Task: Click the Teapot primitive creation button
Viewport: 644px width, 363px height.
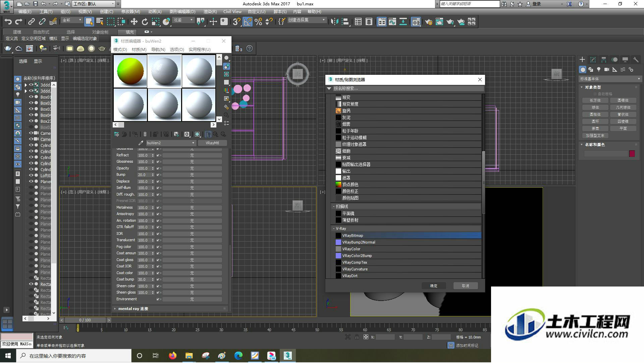Action: 595,128
